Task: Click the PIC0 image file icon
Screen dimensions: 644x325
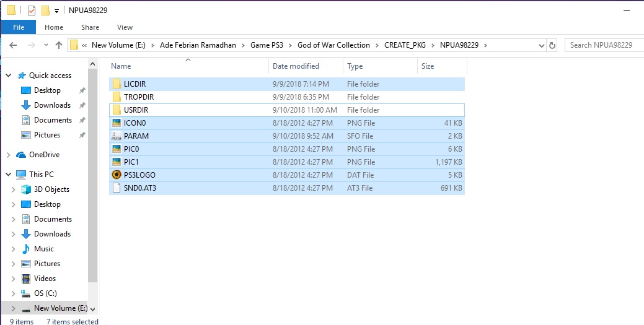Action: pyautogui.click(x=117, y=149)
